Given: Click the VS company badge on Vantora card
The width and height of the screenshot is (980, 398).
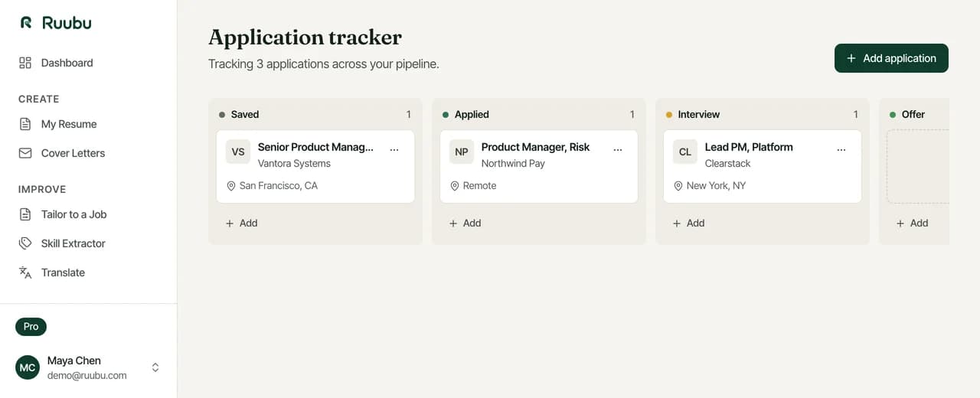Looking at the screenshot, I should pyautogui.click(x=238, y=152).
